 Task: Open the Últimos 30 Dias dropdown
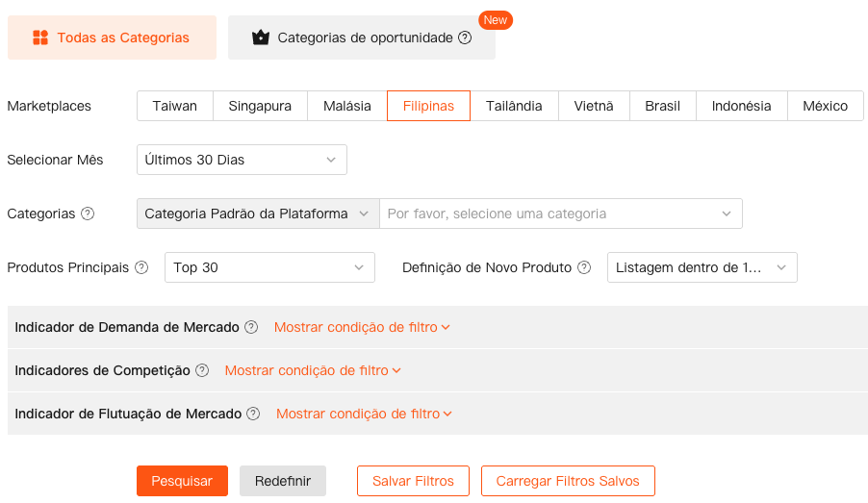(x=242, y=160)
